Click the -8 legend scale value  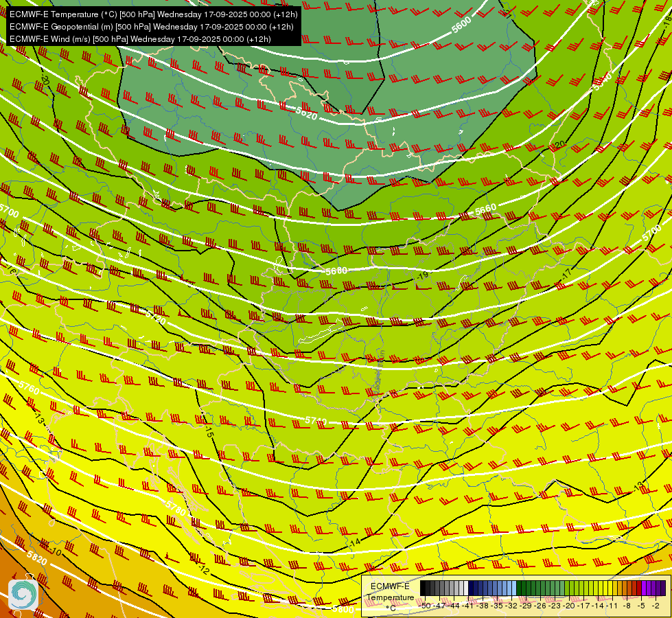pyautogui.click(x=627, y=606)
